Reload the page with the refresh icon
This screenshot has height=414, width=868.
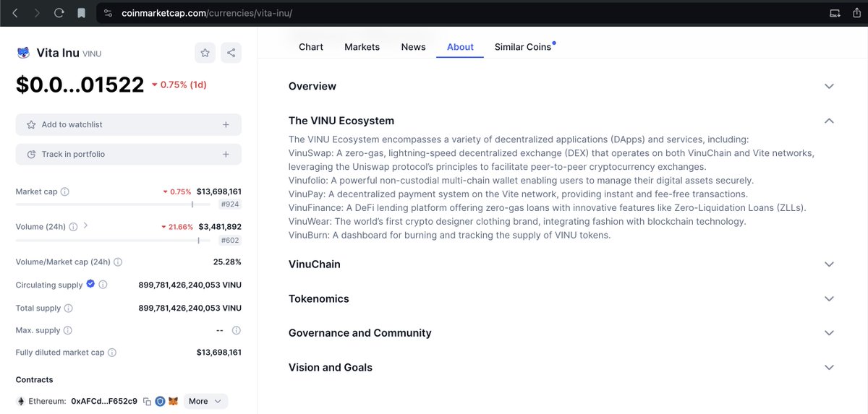coord(59,13)
